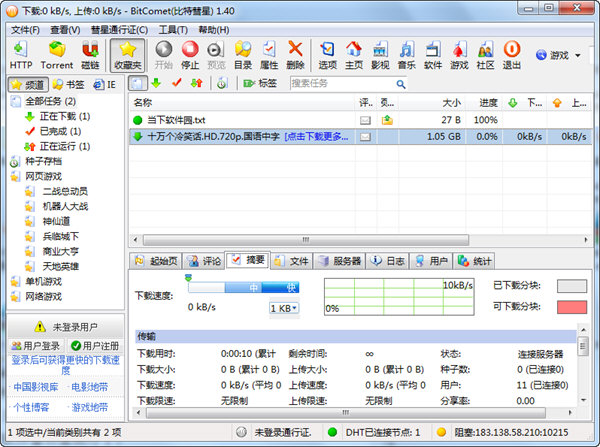The width and height of the screenshot is (600, 447).
Task: Select the 当下软件园.txt task row
Action: click(360, 120)
